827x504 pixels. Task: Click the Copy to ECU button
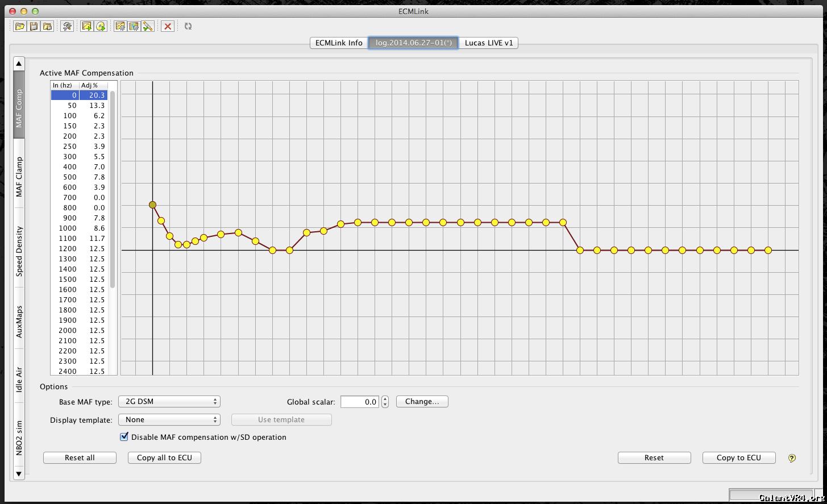738,458
